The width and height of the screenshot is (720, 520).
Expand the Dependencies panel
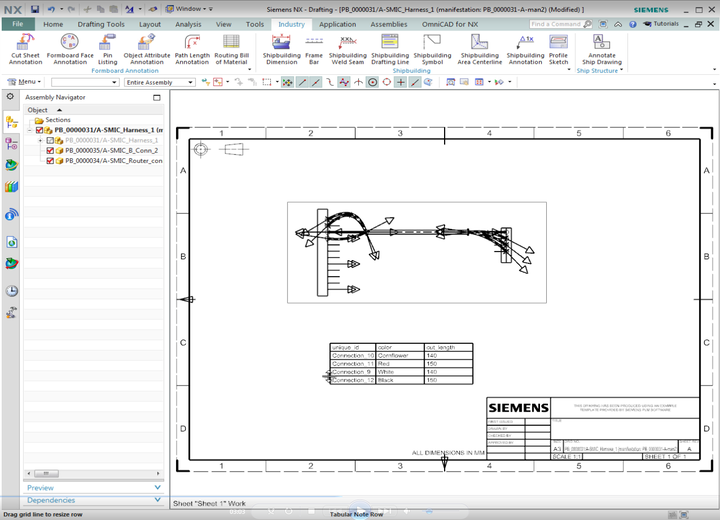pos(93,500)
